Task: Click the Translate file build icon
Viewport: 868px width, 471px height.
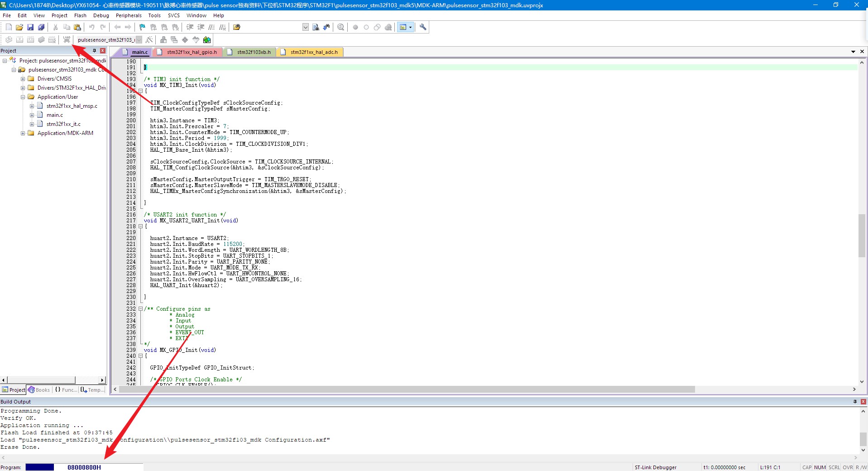Action: (9, 39)
